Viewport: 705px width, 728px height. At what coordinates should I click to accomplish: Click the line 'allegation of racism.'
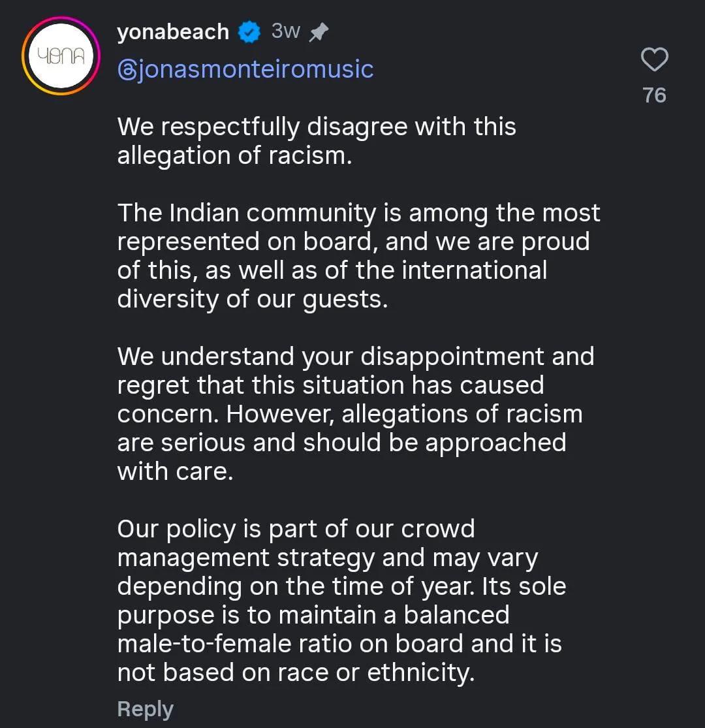point(234,155)
